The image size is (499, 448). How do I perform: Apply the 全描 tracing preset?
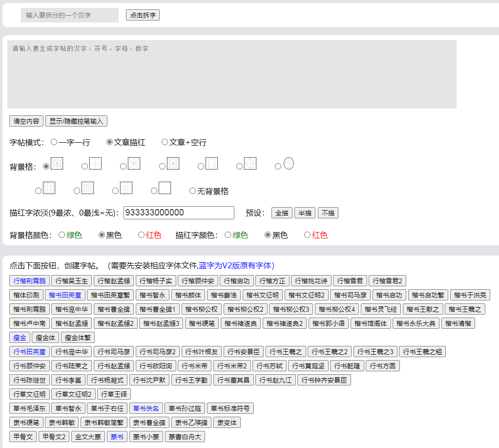[x=282, y=213]
